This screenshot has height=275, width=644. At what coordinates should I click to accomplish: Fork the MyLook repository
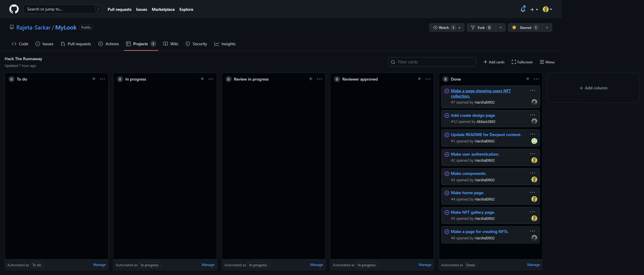pyautogui.click(x=482, y=27)
